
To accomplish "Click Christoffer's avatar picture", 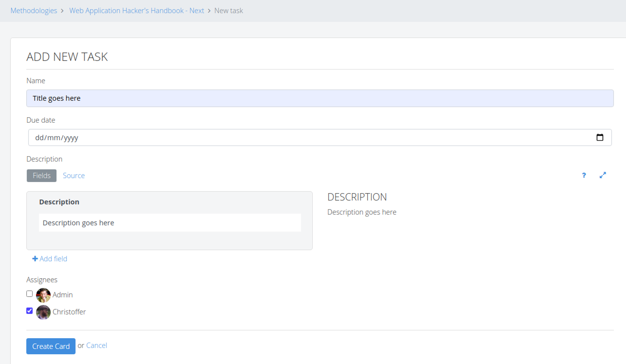I will (43, 312).
